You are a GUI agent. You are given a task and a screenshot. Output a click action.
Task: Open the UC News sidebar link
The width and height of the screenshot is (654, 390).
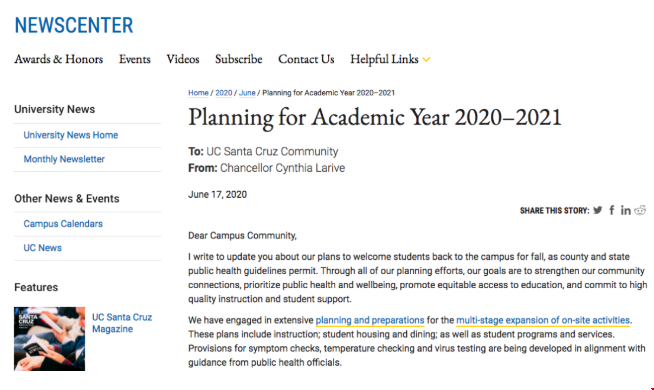tap(43, 248)
